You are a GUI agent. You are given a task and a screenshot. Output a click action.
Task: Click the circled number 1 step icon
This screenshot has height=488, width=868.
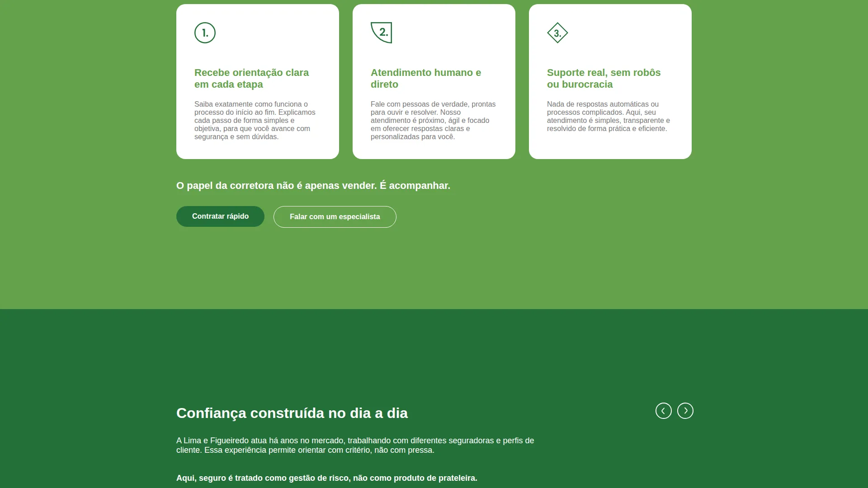[x=205, y=33]
